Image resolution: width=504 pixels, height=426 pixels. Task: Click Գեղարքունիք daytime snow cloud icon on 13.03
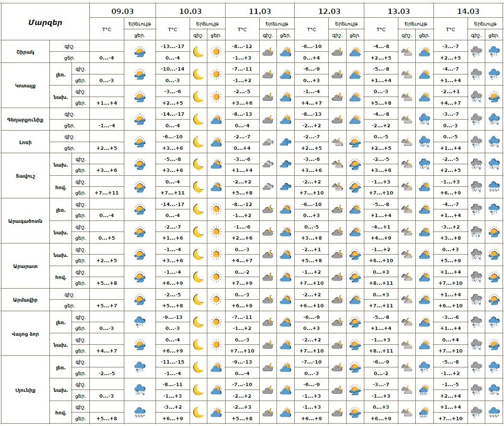pos(424,119)
